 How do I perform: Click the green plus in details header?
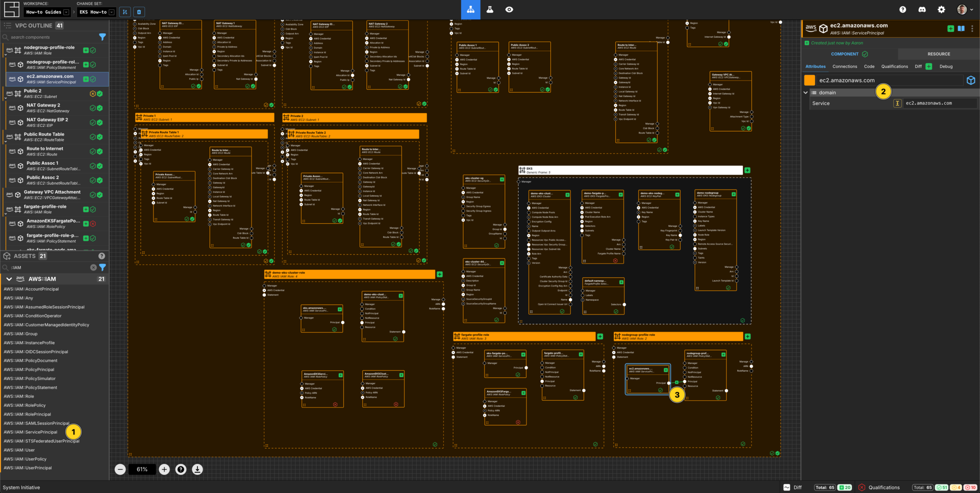coord(950,29)
